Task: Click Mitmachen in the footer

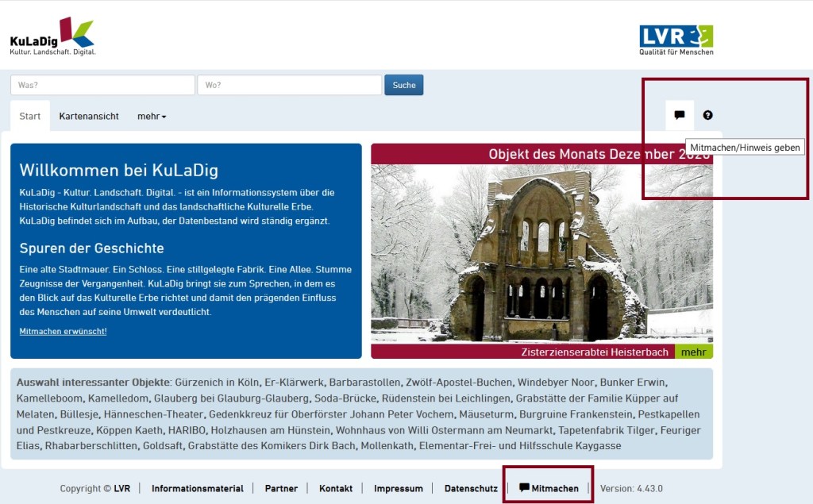Action: (549, 488)
